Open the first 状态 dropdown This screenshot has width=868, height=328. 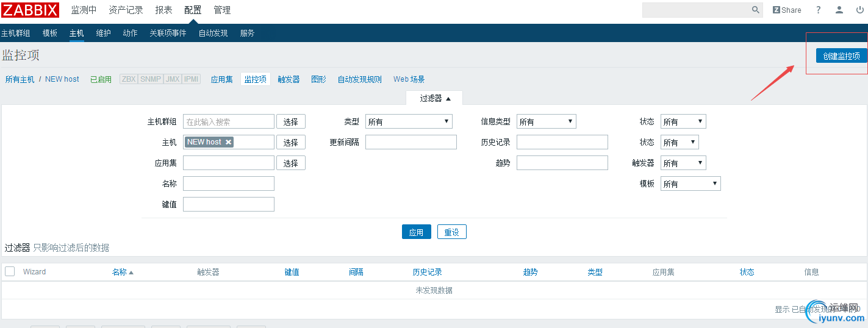click(x=683, y=121)
